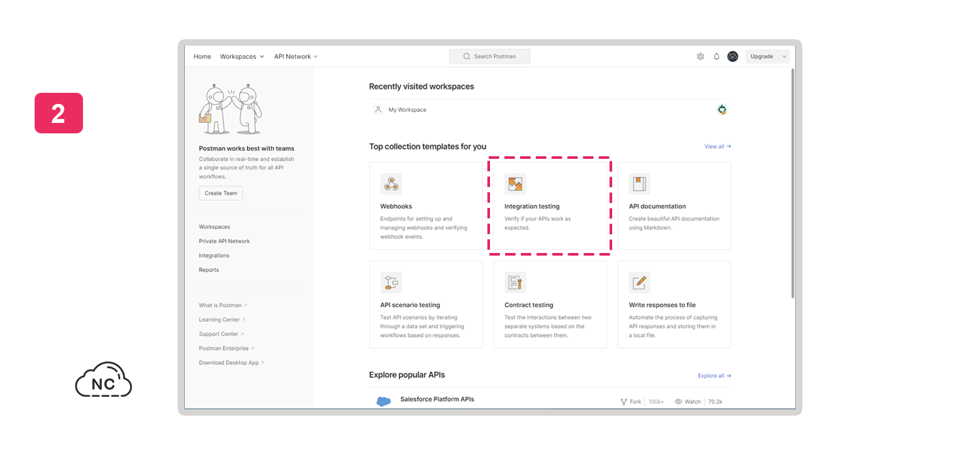Click the Write responses to file icon
Viewport: 980px width, 455px height.
coord(640,282)
